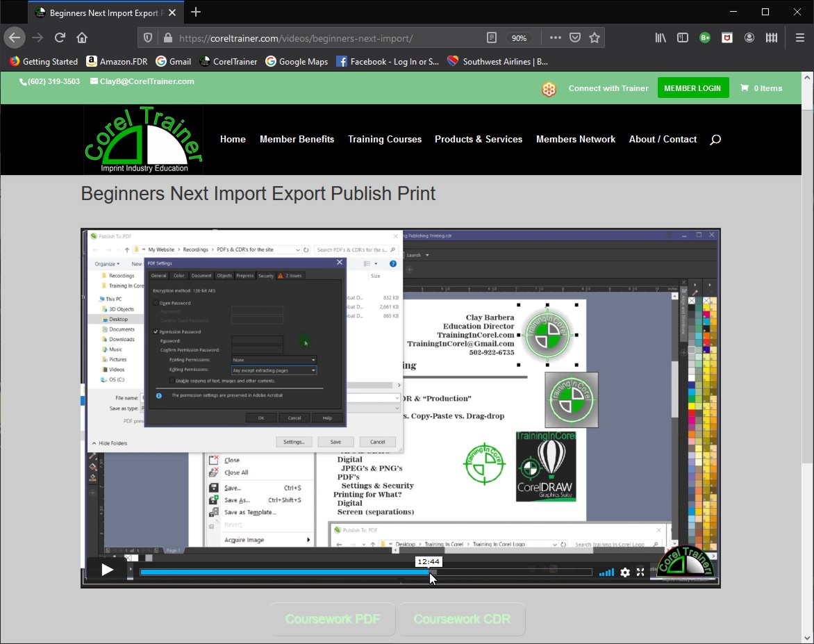
Task: Click the Pocket save icon in address bar
Action: pos(574,38)
